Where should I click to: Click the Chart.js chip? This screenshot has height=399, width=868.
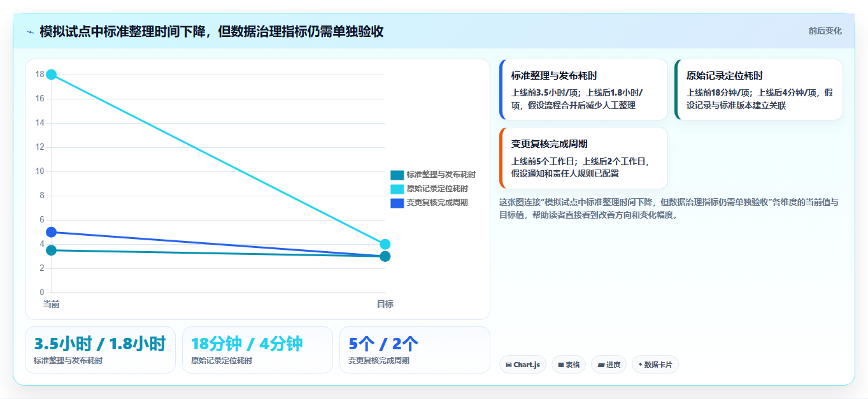(523, 365)
